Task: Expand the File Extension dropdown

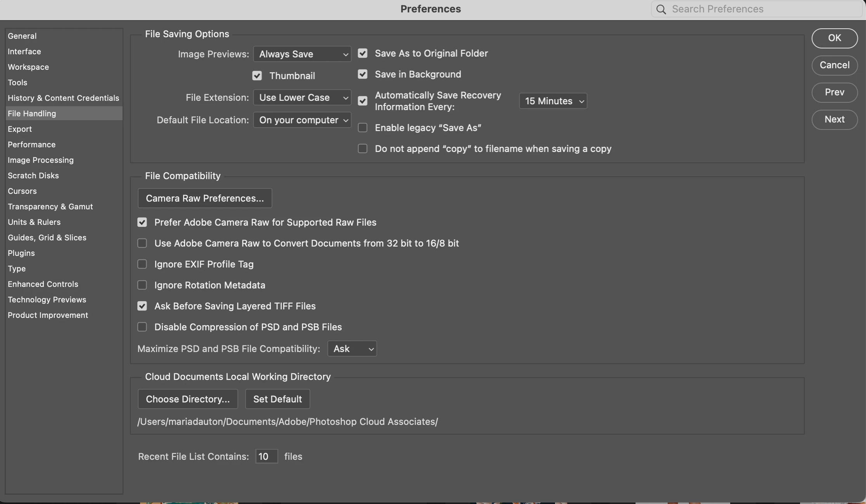Action: 302,98
